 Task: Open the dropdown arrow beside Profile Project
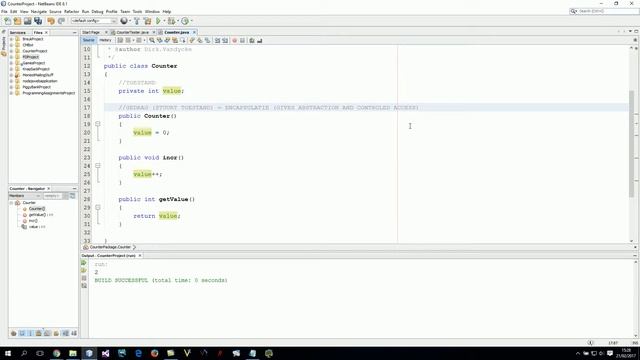(192, 21)
